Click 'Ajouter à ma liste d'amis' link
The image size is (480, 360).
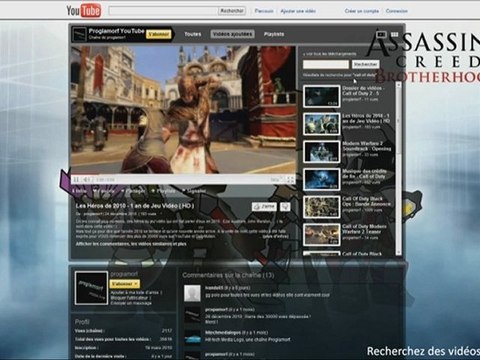pyautogui.click(x=136, y=292)
